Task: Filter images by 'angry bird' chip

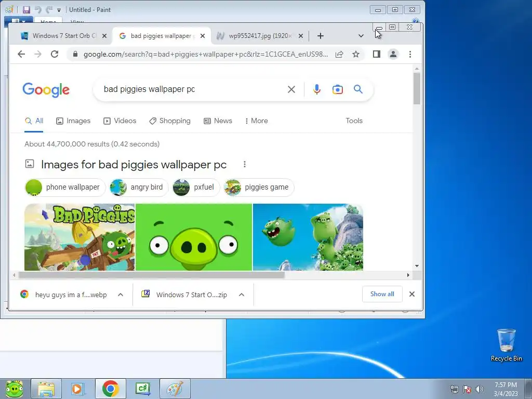Action: pyautogui.click(x=139, y=187)
